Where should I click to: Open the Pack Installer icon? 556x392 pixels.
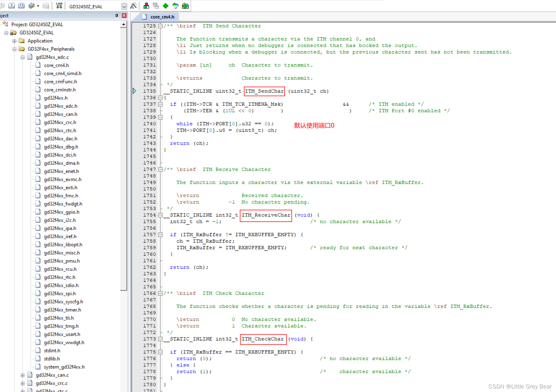coord(185,6)
